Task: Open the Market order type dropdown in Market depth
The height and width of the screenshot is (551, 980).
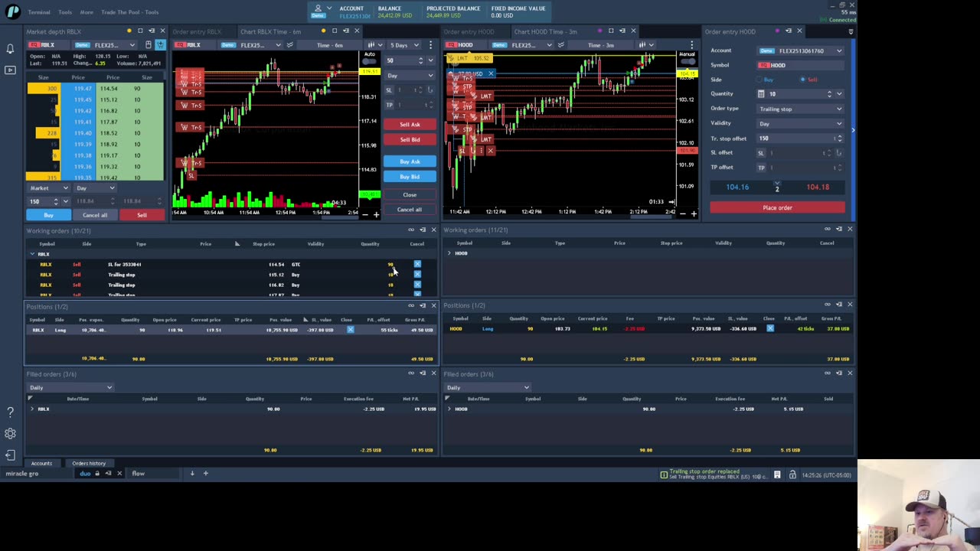Action: tap(49, 188)
